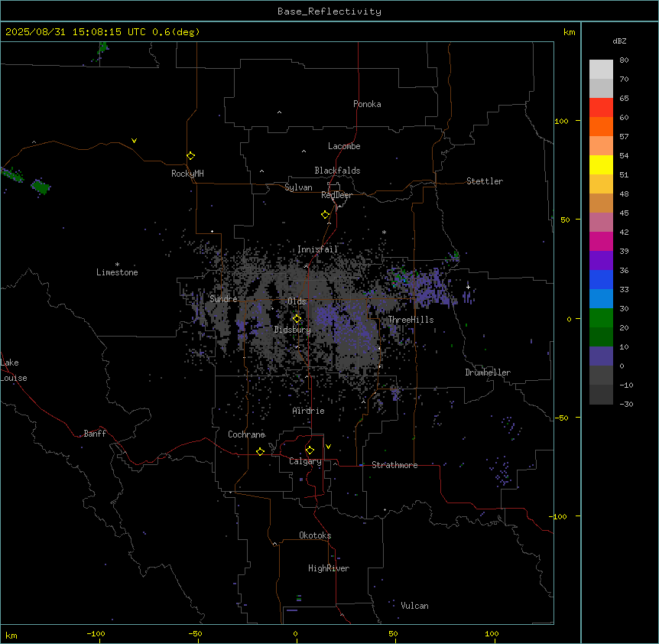Click the RockyMH label
This screenshot has width=659, height=644.
click(x=187, y=174)
